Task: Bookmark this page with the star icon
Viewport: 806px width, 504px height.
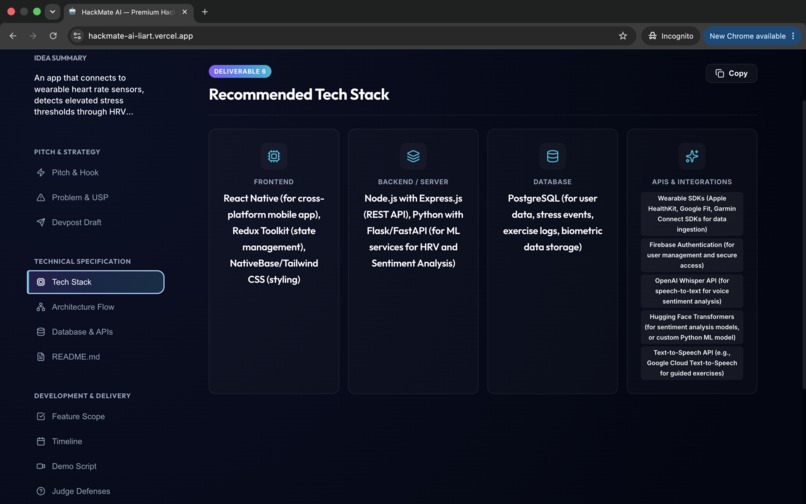Action: (x=623, y=36)
